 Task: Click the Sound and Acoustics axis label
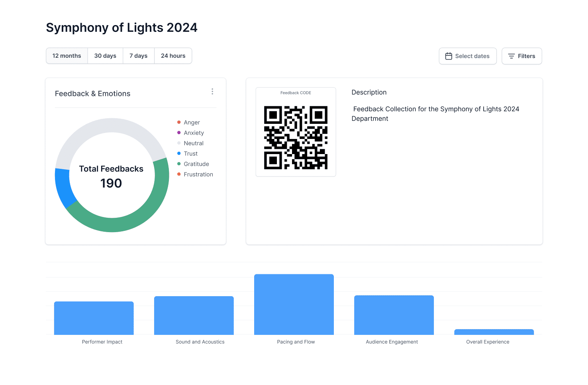point(200,342)
